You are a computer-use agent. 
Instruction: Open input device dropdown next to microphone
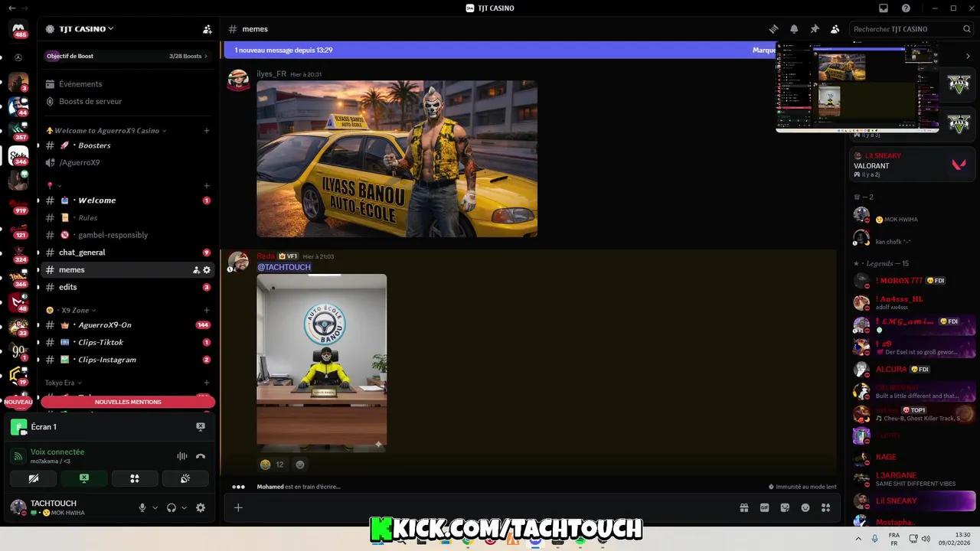pos(155,507)
